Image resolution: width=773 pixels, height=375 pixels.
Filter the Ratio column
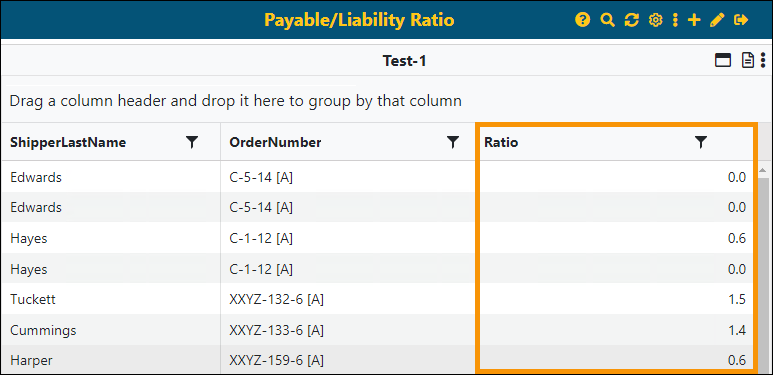[x=701, y=142]
